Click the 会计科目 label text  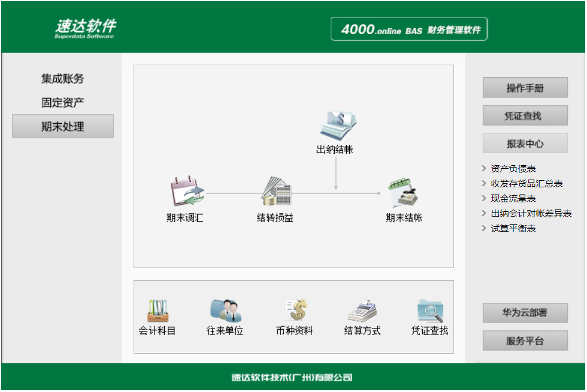pos(157,330)
